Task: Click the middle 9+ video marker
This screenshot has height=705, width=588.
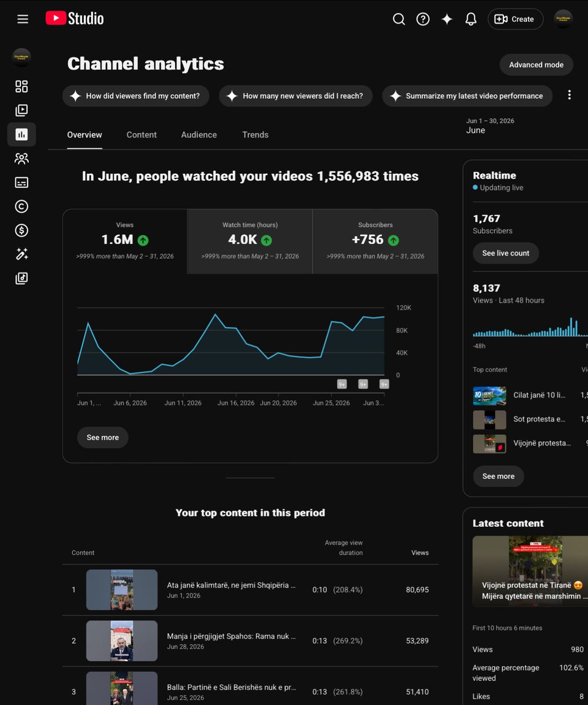Action: click(363, 384)
